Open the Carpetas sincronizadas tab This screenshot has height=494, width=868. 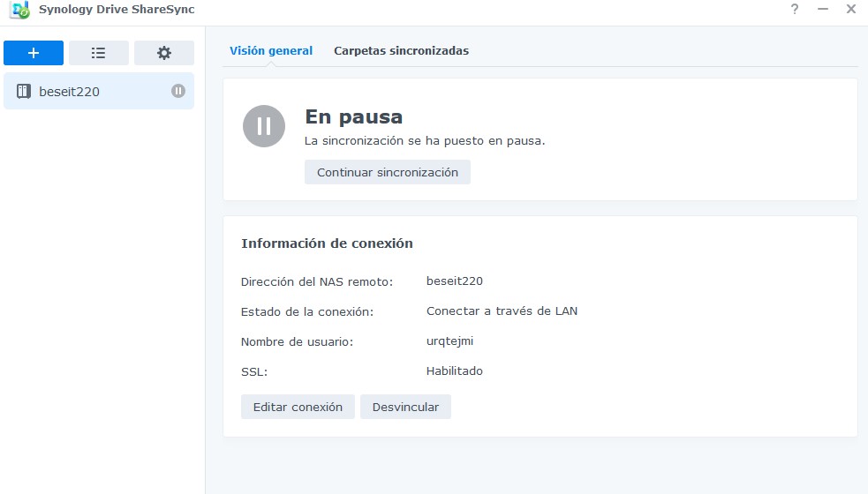(401, 51)
